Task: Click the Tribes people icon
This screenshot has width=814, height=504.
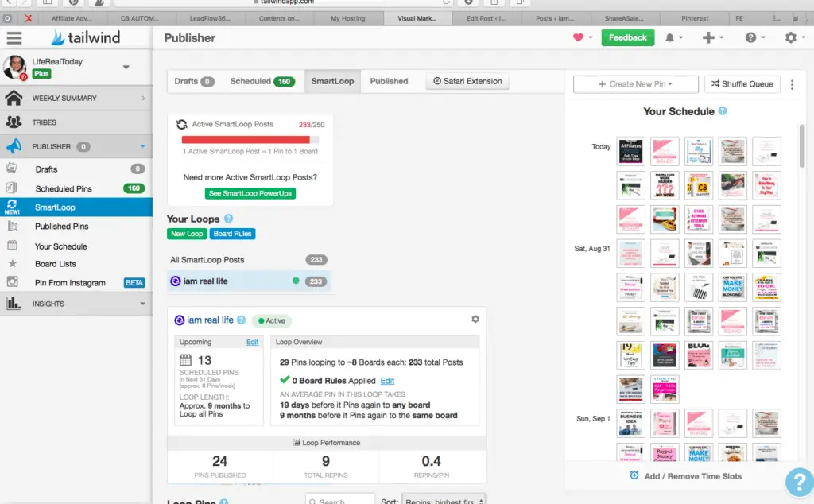Action: point(14,122)
